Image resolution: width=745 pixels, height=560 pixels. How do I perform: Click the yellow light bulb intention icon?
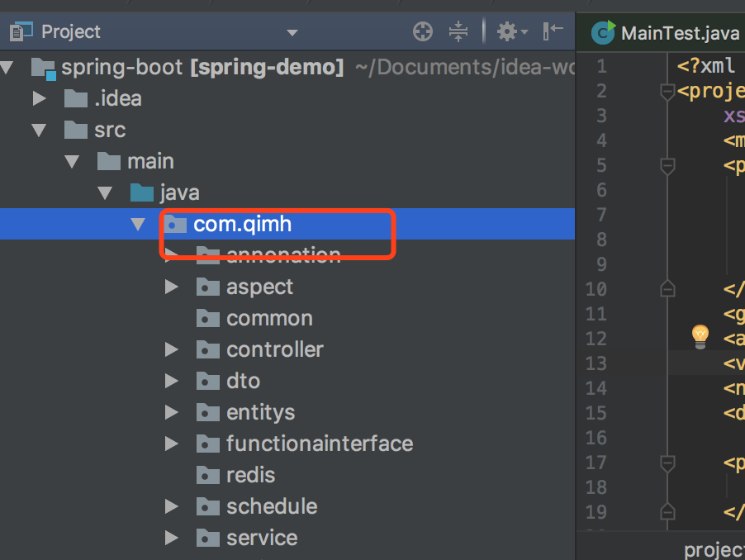(x=700, y=335)
